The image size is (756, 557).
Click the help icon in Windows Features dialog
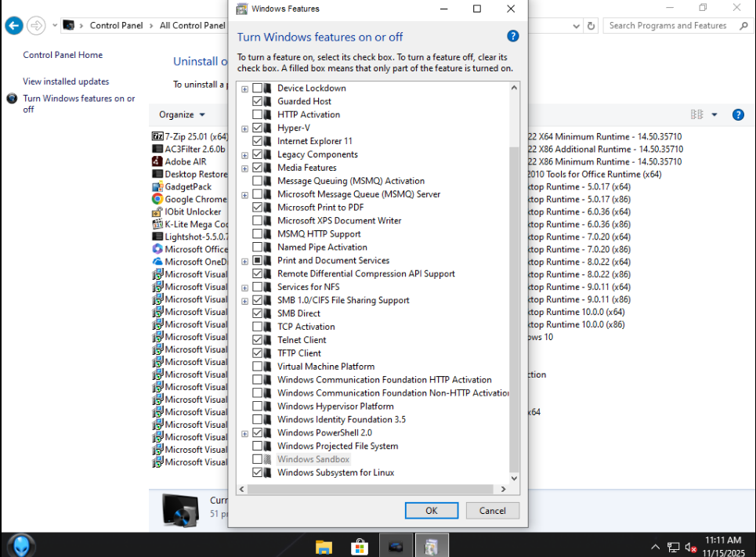pyautogui.click(x=512, y=36)
